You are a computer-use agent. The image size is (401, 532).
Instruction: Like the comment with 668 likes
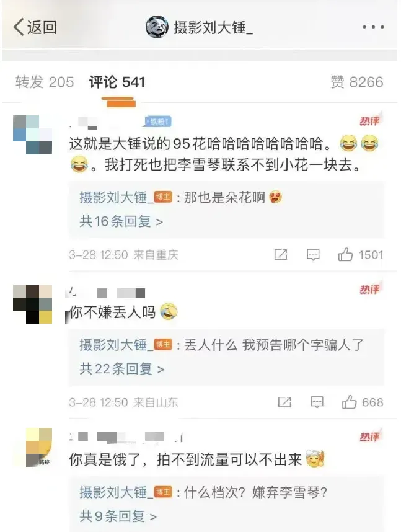point(349,402)
